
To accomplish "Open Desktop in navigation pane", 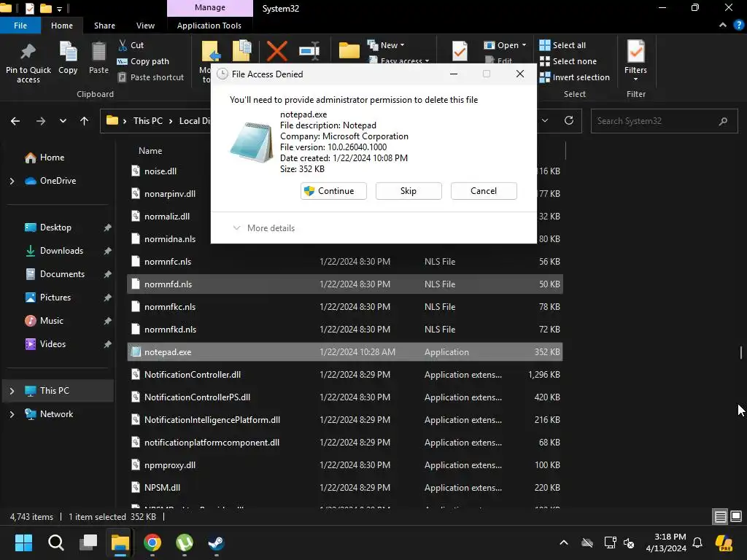I will (47, 227).
